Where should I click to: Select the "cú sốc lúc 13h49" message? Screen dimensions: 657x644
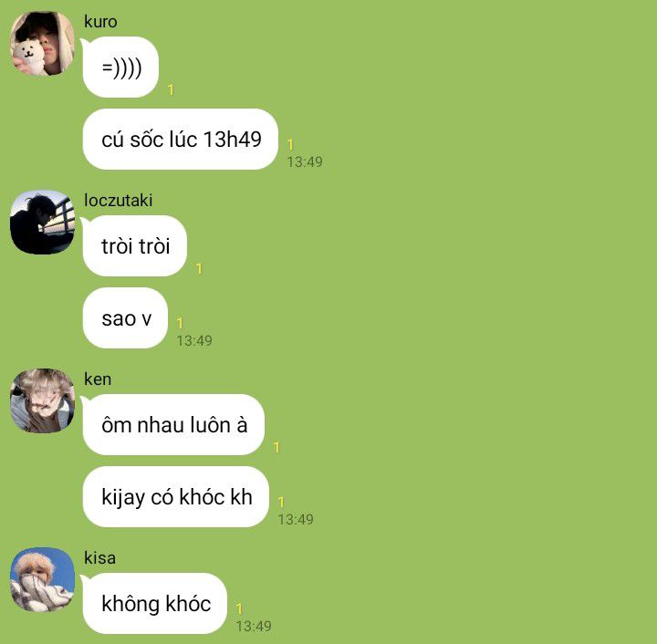click(x=181, y=139)
